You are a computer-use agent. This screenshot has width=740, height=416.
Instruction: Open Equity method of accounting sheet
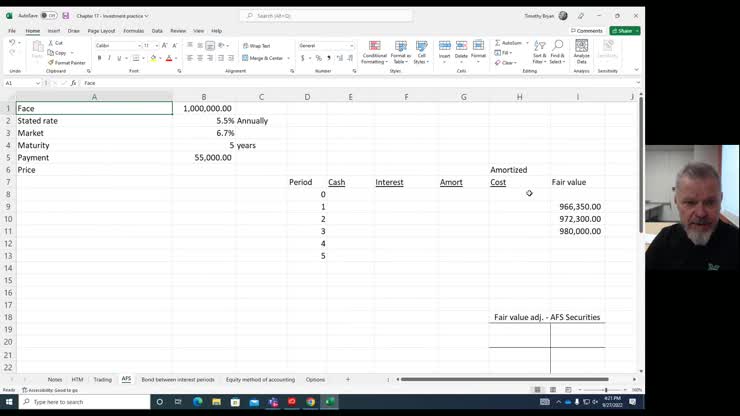pos(260,380)
